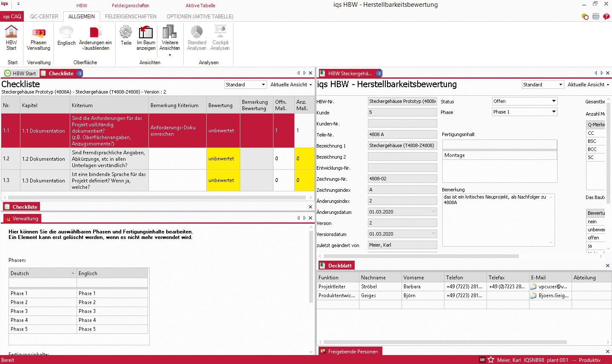Open the Status dropdown showing Offen
This screenshot has height=364, width=612.
(x=554, y=101)
